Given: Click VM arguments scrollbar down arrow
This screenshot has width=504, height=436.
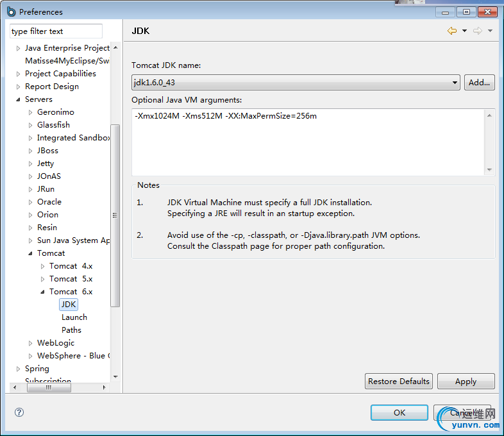Looking at the screenshot, I should pyautogui.click(x=489, y=169).
